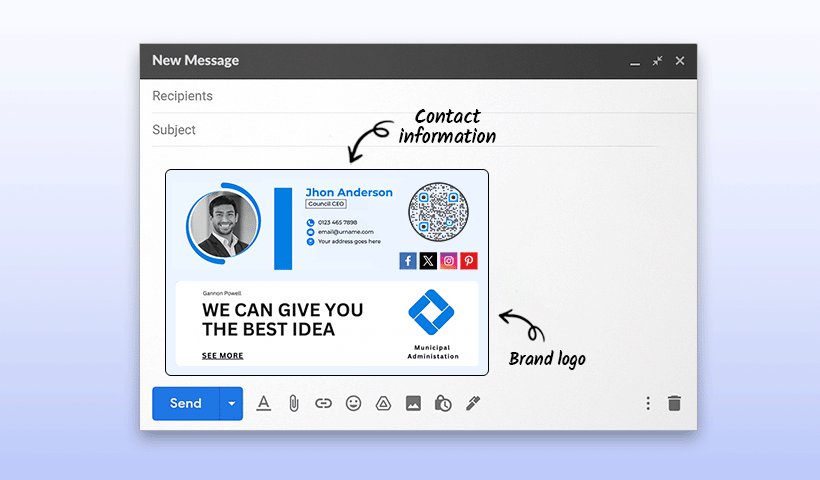Open more options three-dot menu
820x480 pixels.
pyautogui.click(x=647, y=403)
